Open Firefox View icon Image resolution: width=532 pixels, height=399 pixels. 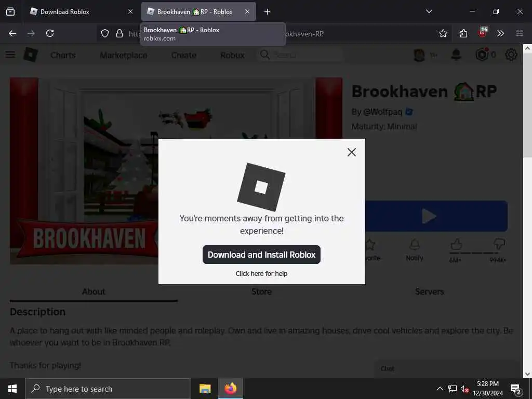[10, 11]
